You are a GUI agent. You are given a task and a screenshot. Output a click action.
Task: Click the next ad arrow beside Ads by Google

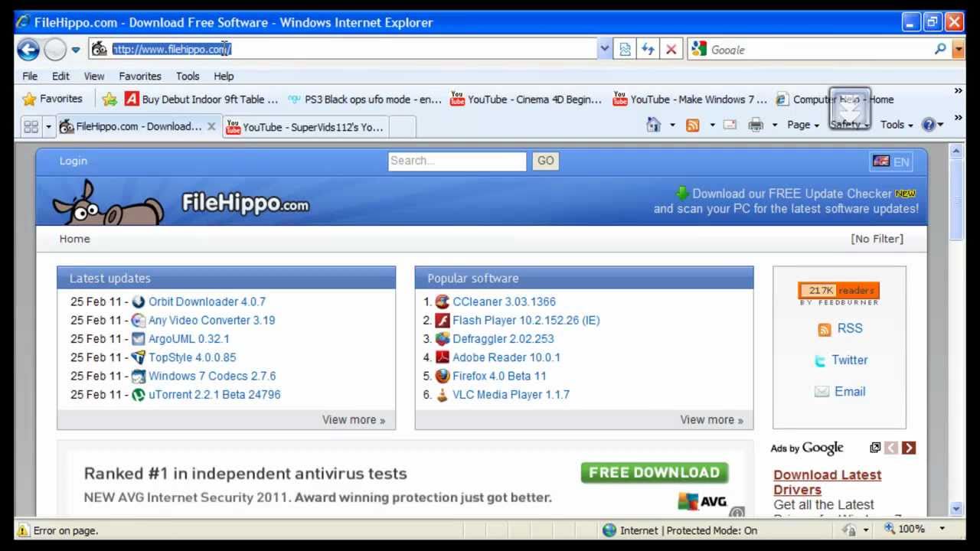909,448
